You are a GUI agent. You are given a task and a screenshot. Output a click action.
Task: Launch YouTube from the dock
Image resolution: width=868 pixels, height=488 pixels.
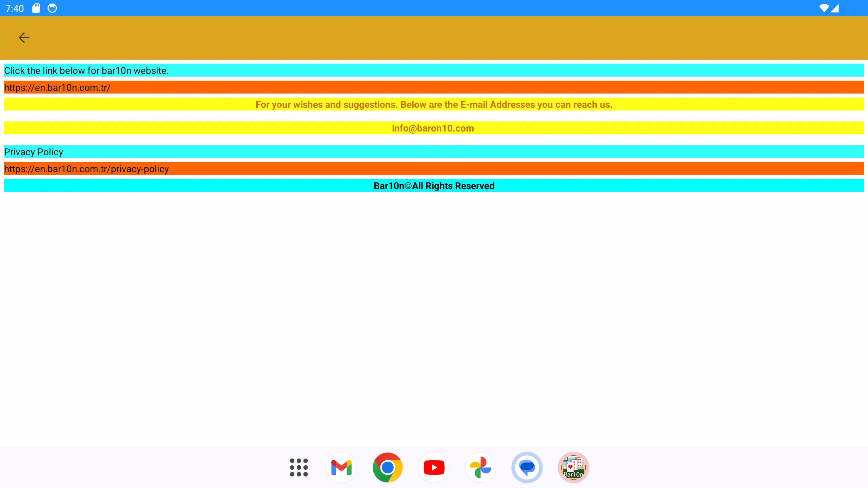[x=434, y=468]
